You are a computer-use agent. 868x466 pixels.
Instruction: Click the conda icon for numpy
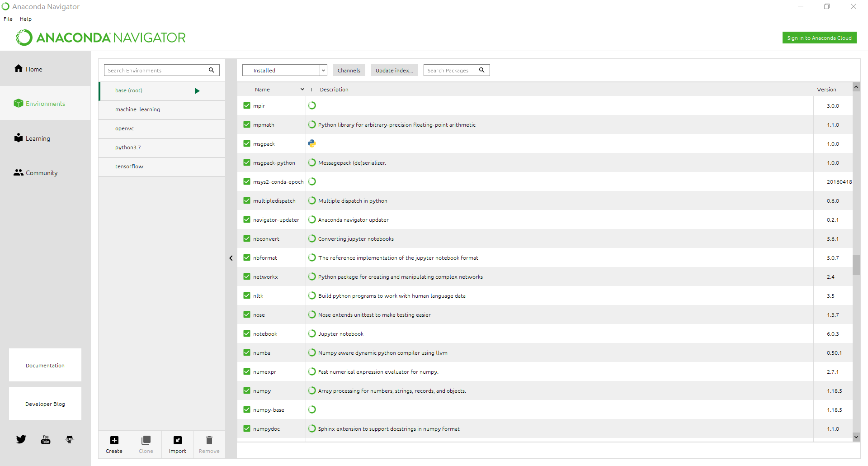[312, 390]
